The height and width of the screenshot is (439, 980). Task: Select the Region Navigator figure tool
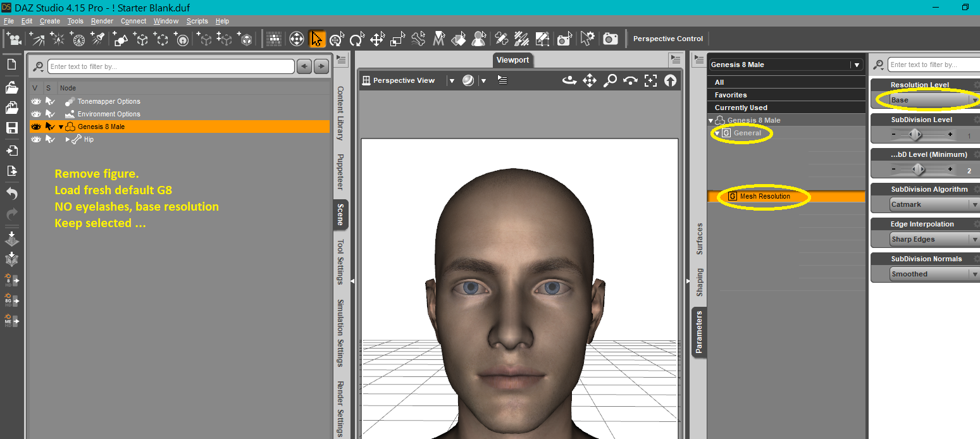480,39
